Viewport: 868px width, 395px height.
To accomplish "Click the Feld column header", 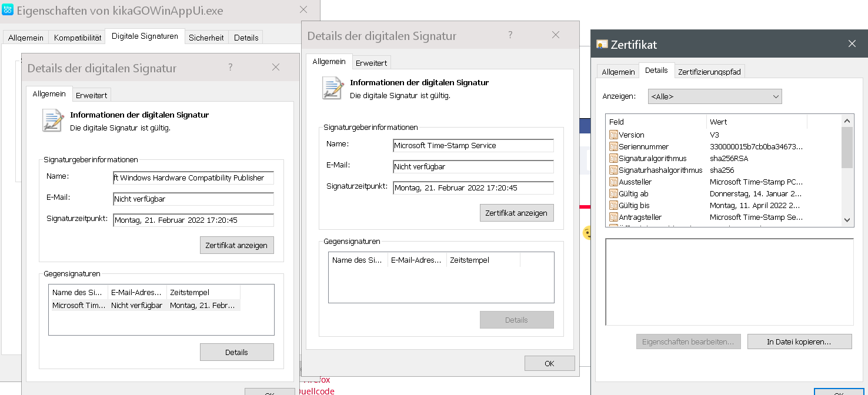I will [656, 122].
